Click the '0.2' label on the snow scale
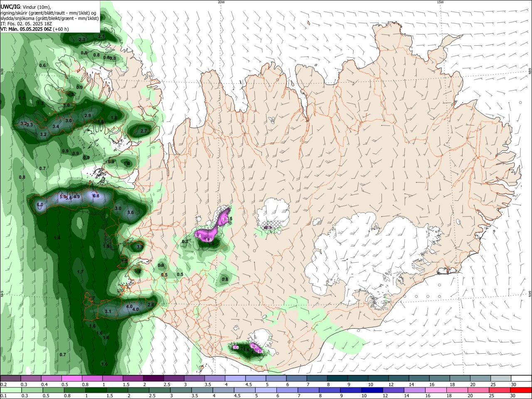532x399 pixels. (3, 385)
